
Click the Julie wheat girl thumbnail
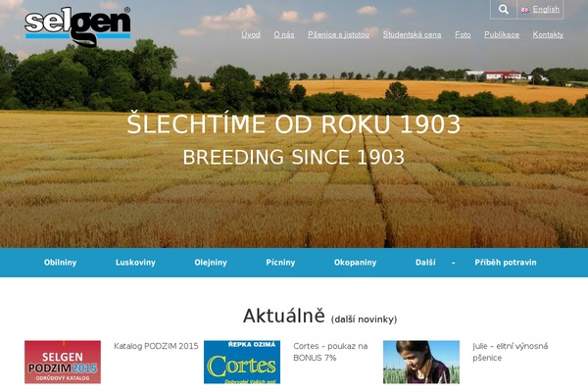click(421, 362)
